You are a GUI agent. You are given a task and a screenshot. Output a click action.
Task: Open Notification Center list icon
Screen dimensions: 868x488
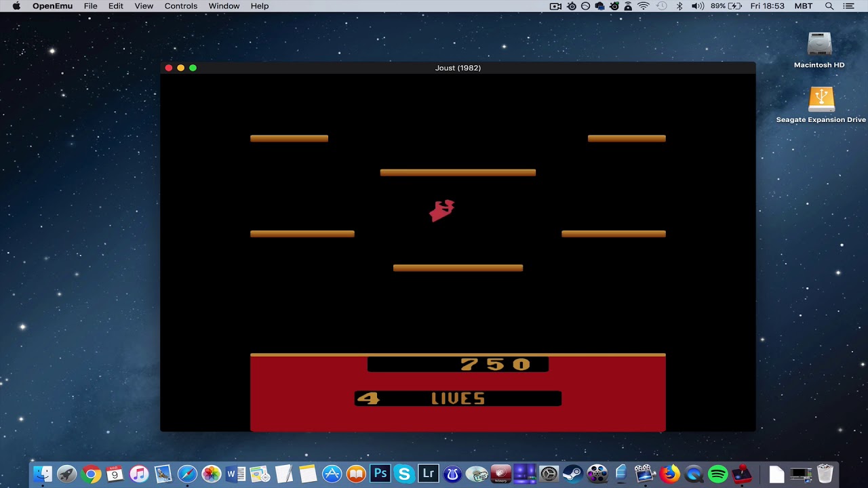pyautogui.click(x=848, y=6)
